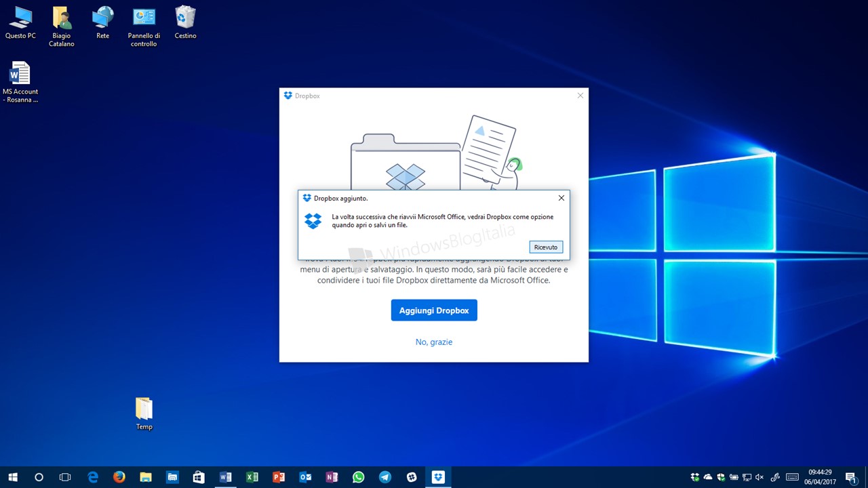The image size is (868, 488).
Task: Select the Rete network desktop icon
Action: (x=103, y=22)
